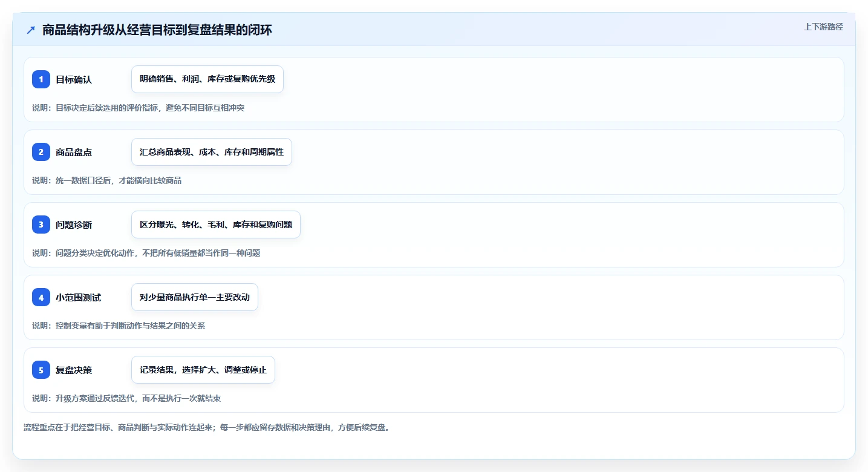Click the 问题诊断 step title
868x472 pixels.
click(74, 225)
